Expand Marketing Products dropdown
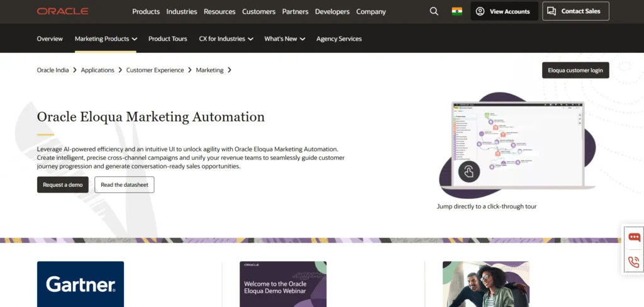Image resolution: width=644 pixels, height=307 pixels. click(106, 38)
